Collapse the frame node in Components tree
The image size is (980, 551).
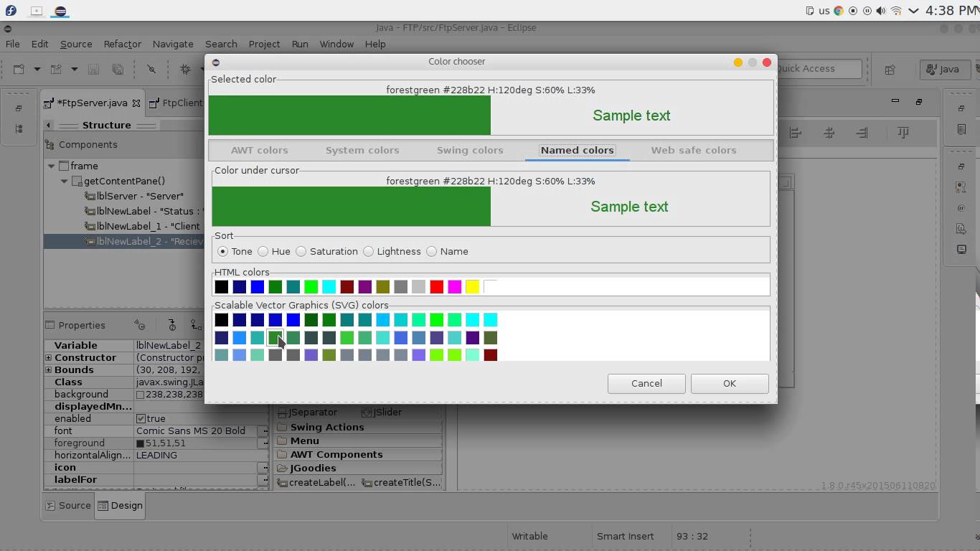(52, 166)
